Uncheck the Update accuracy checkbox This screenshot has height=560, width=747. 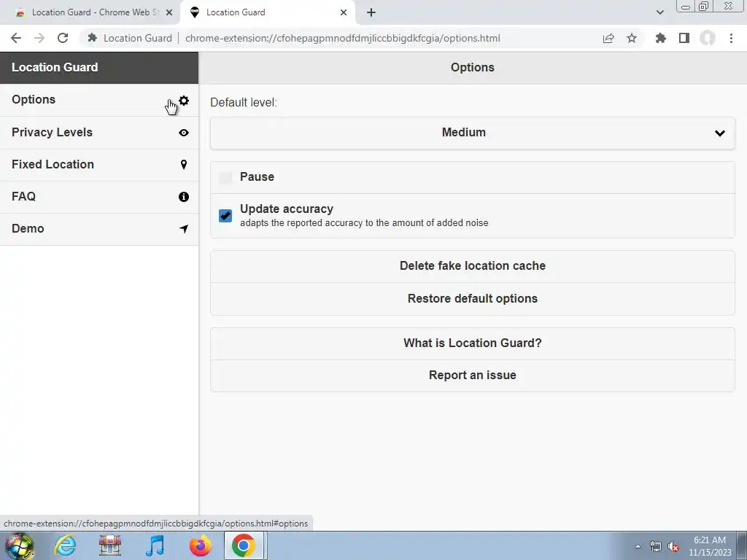[x=225, y=216]
